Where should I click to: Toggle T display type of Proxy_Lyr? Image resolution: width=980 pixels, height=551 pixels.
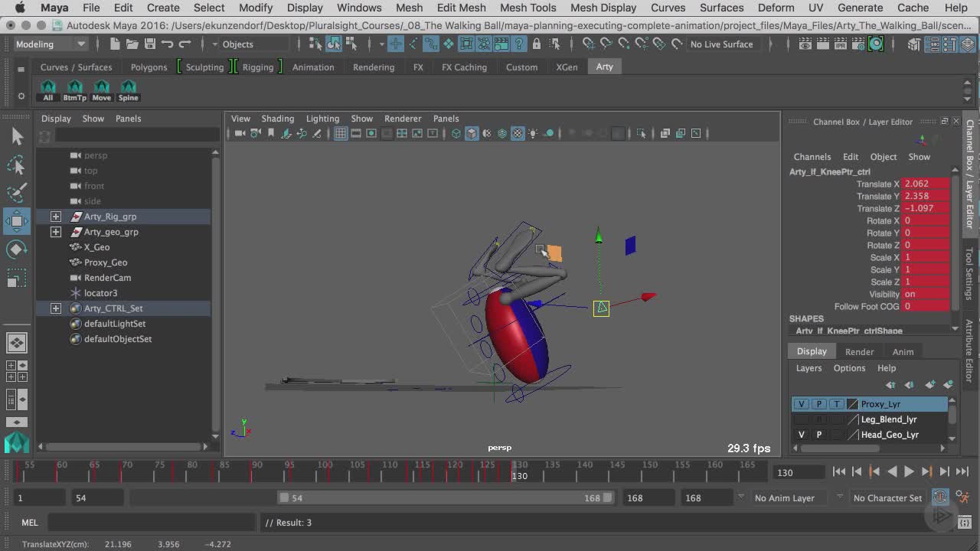836,404
